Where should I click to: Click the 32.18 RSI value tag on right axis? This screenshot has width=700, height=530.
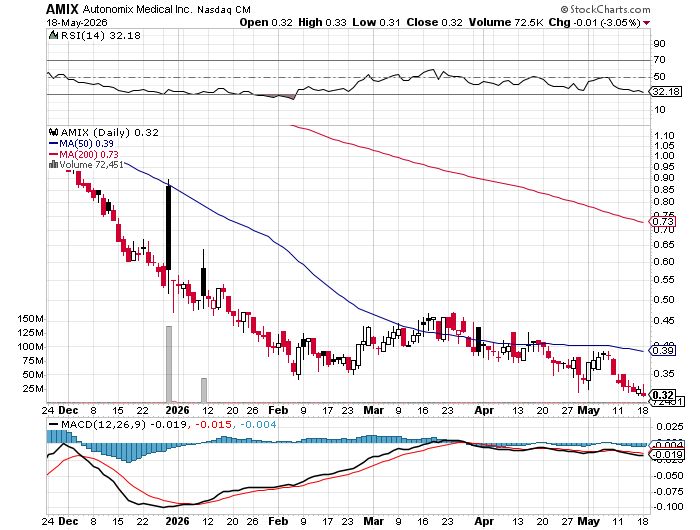pyautogui.click(x=666, y=92)
